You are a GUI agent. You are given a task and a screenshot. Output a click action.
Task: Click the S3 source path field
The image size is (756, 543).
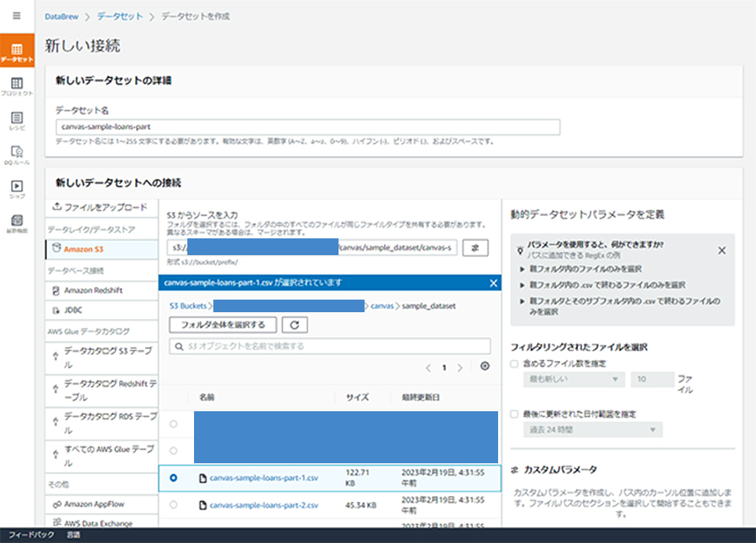pos(312,248)
